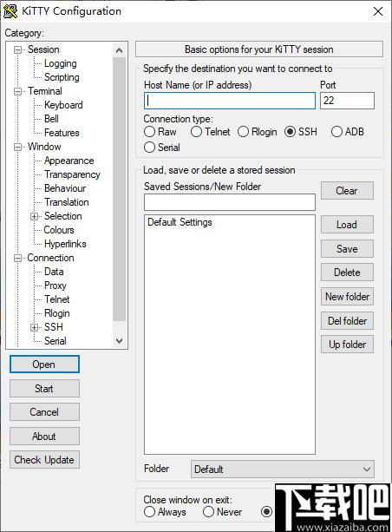Expand the Selection tree node
Viewport: 392px width, 532px height.
34,216
